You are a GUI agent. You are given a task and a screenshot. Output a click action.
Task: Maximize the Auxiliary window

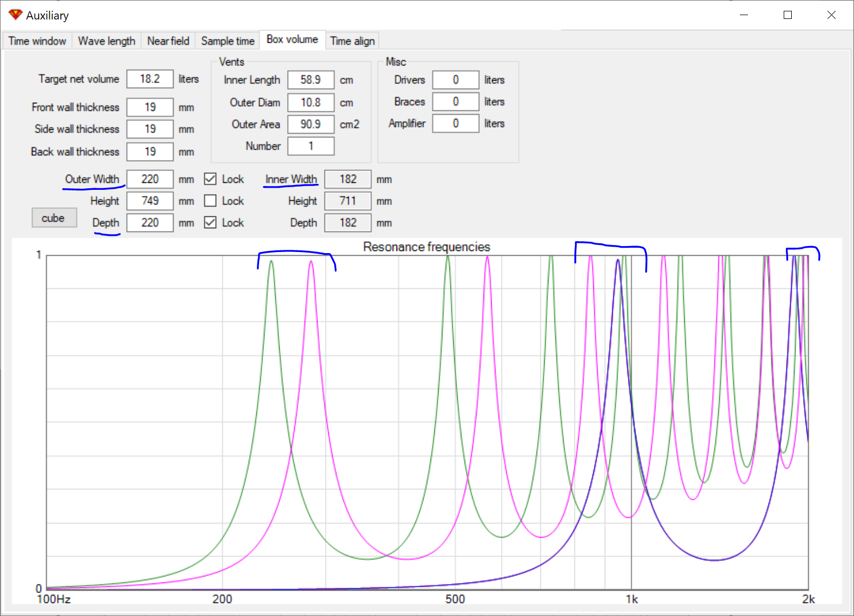point(787,15)
